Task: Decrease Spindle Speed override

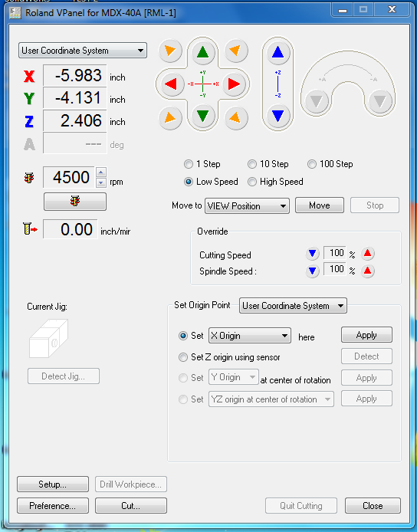Action: (x=312, y=271)
